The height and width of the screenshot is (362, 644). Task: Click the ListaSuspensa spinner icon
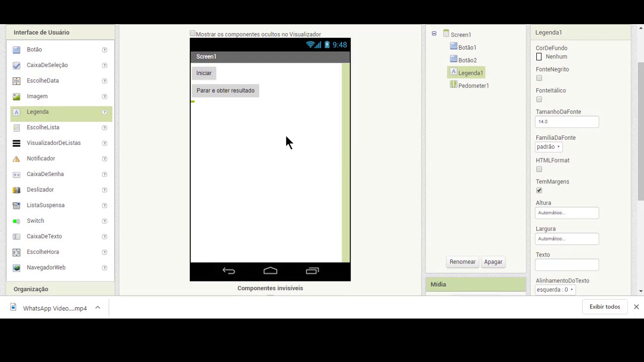pyautogui.click(x=17, y=206)
